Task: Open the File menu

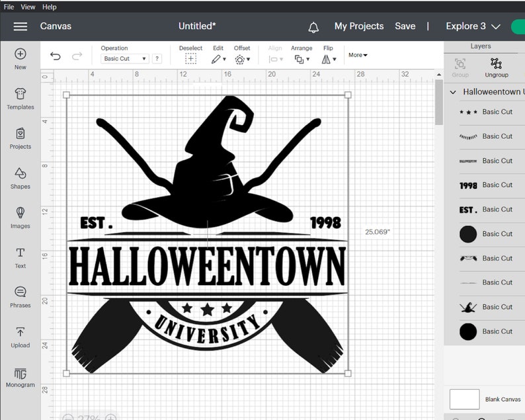Action: coord(9,7)
